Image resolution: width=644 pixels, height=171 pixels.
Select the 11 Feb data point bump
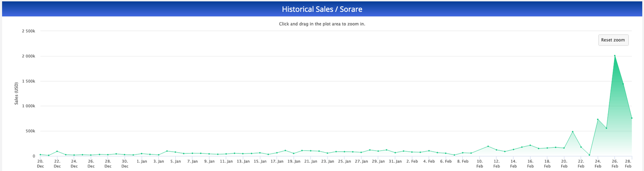point(488,146)
